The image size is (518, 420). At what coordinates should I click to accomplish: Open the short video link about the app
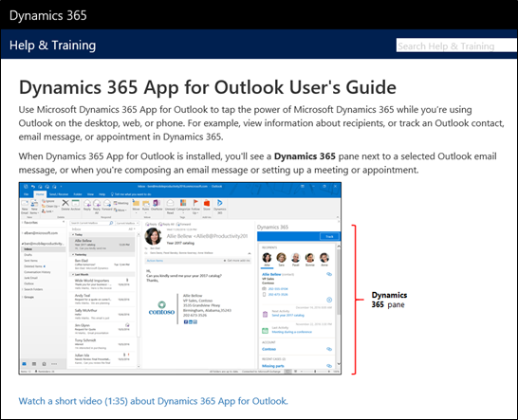click(154, 401)
